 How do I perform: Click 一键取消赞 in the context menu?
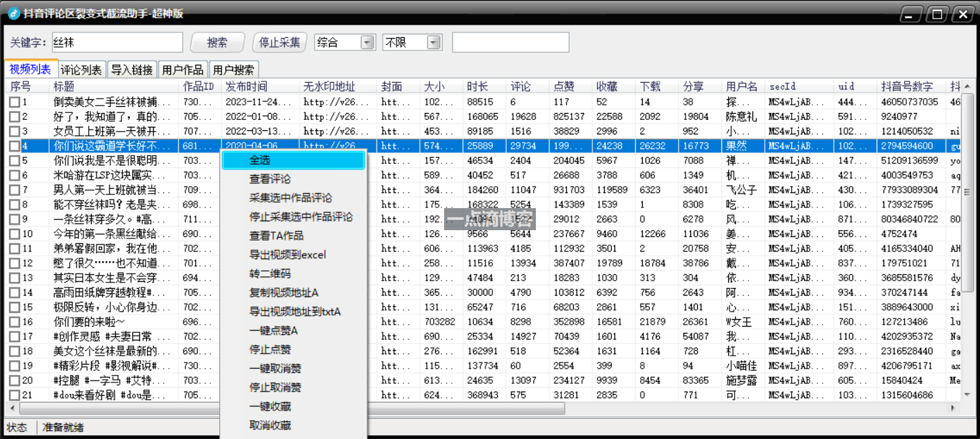click(x=293, y=369)
